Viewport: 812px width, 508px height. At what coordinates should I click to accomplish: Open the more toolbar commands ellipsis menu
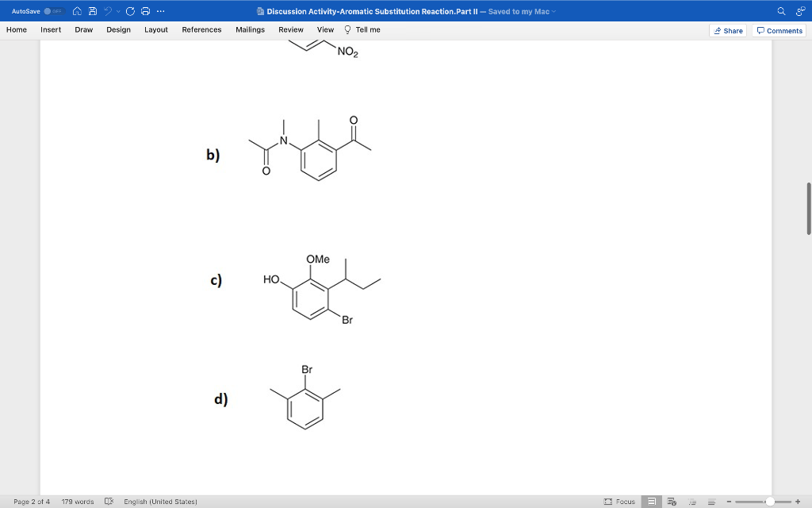click(x=160, y=11)
